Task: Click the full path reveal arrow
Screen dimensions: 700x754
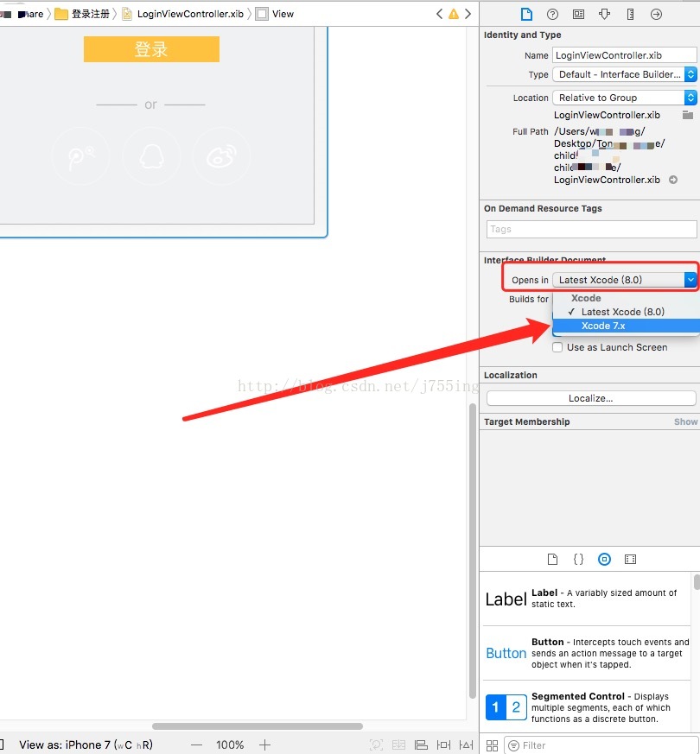Action: point(673,180)
